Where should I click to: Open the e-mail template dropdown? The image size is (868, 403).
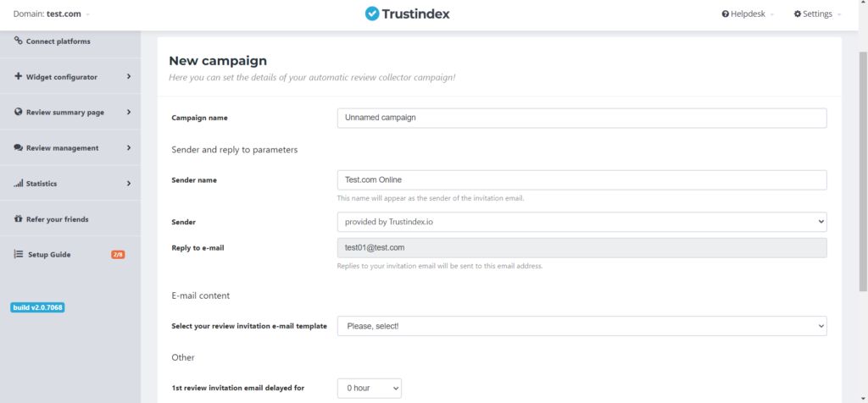(581, 326)
